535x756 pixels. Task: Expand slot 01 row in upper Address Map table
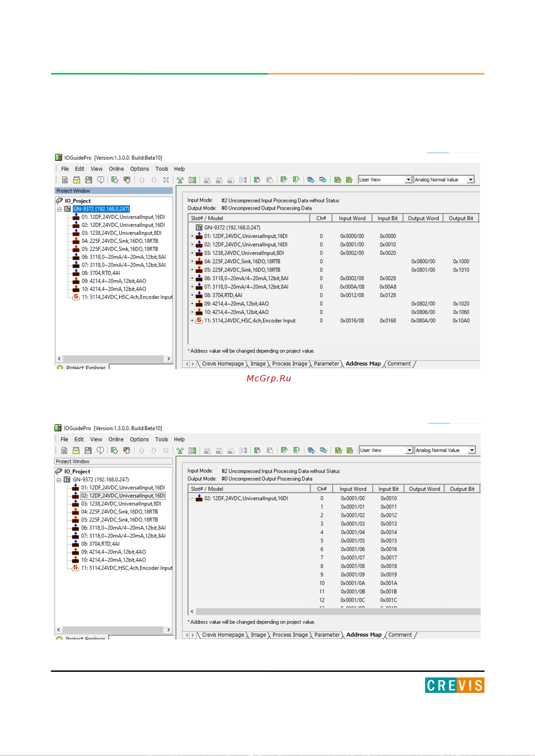(x=192, y=236)
